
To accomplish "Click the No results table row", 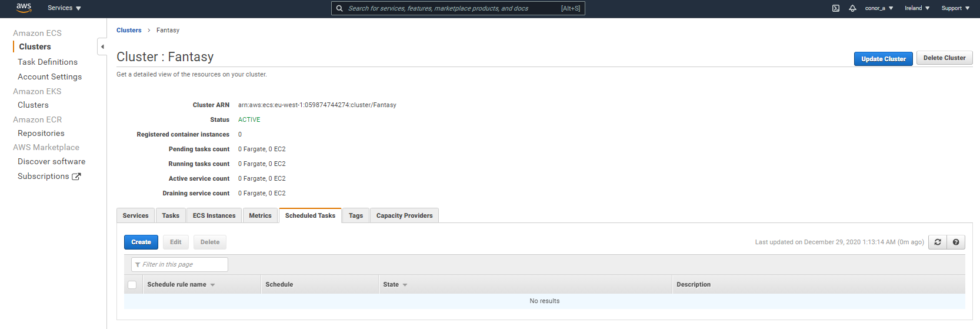I will click(x=544, y=301).
